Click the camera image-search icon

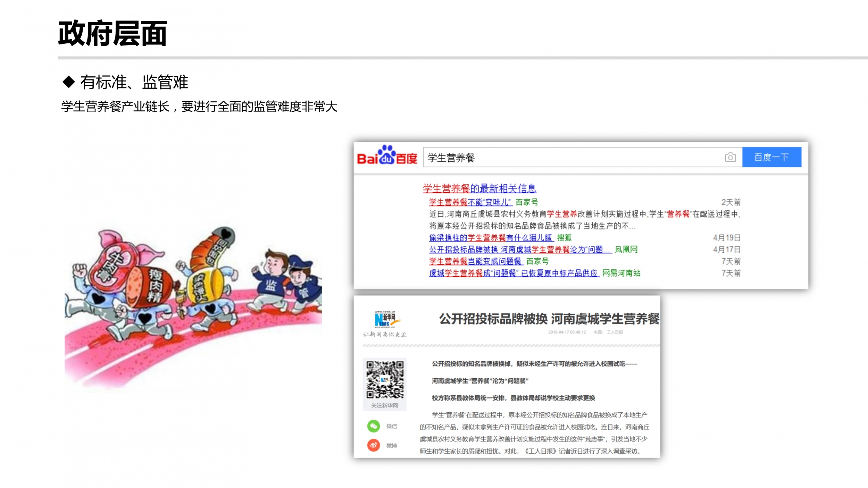click(730, 157)
